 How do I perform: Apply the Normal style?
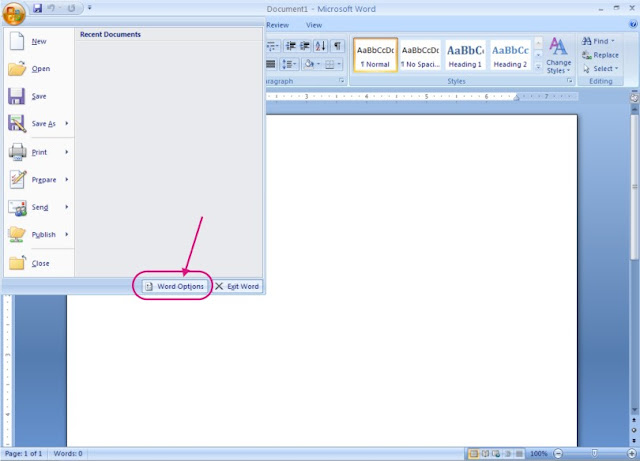(376, 55)
